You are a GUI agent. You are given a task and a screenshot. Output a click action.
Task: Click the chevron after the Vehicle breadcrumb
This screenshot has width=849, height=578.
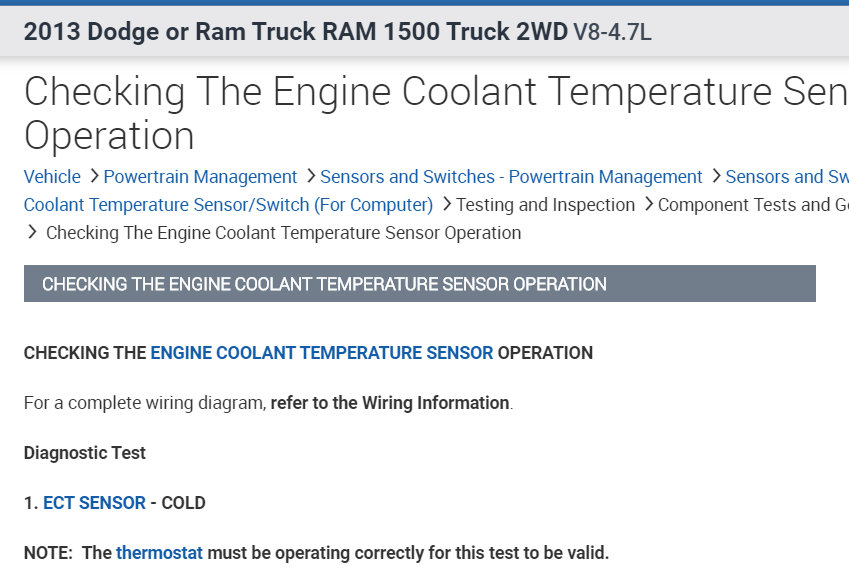(x=93, y=177)
